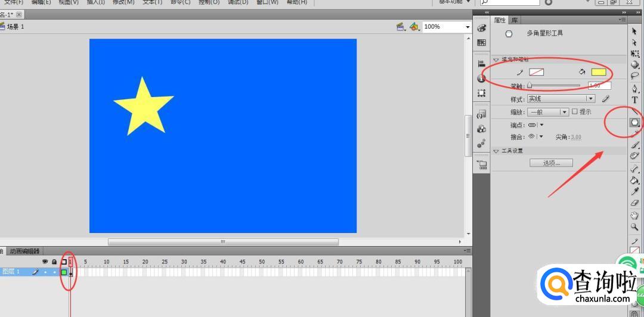The width and height of the screenshot is (644, 317).
Task: Select the Brush tool
Action: tap(635, 145)
